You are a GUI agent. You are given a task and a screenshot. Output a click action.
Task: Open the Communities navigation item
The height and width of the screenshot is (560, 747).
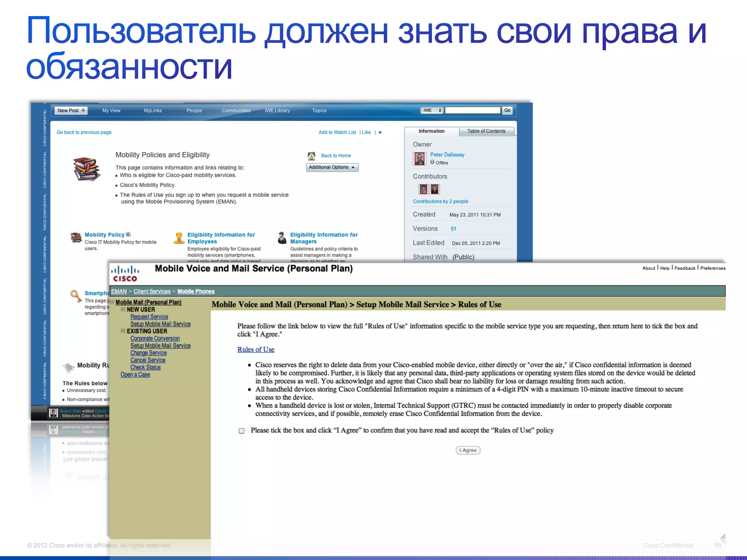(236, 110)
